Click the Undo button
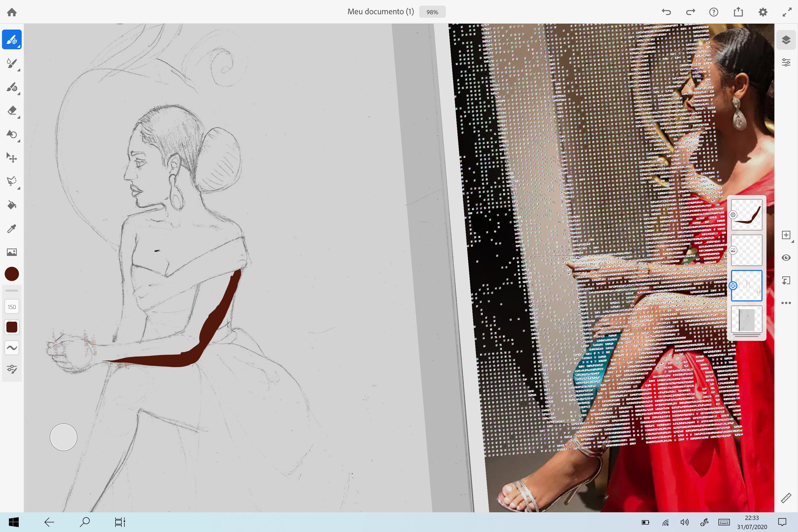Image resolution: width=798 pixels, height=532 pixels. [x=666, y=12]
